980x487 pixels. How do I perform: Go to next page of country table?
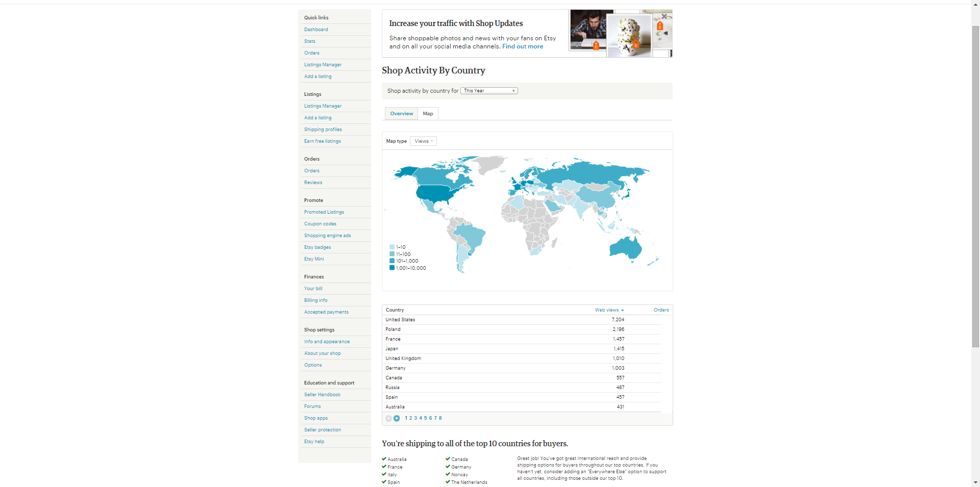pos(397,418)
